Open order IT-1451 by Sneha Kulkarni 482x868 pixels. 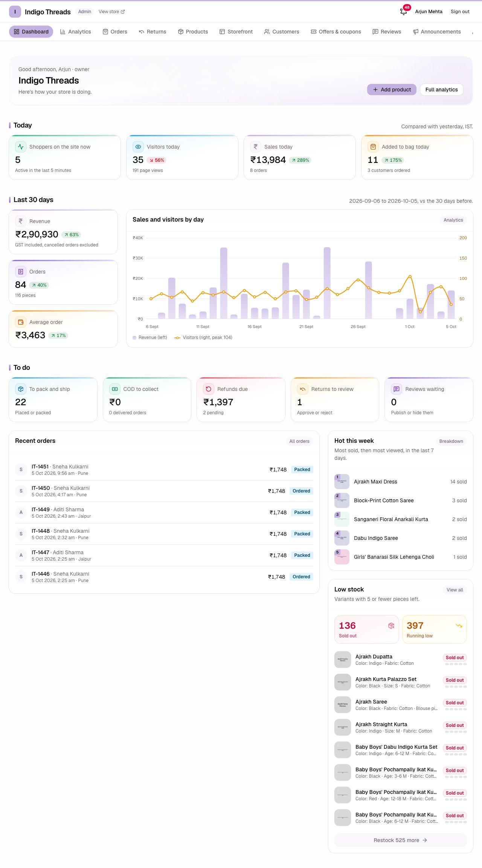(164, 470)
